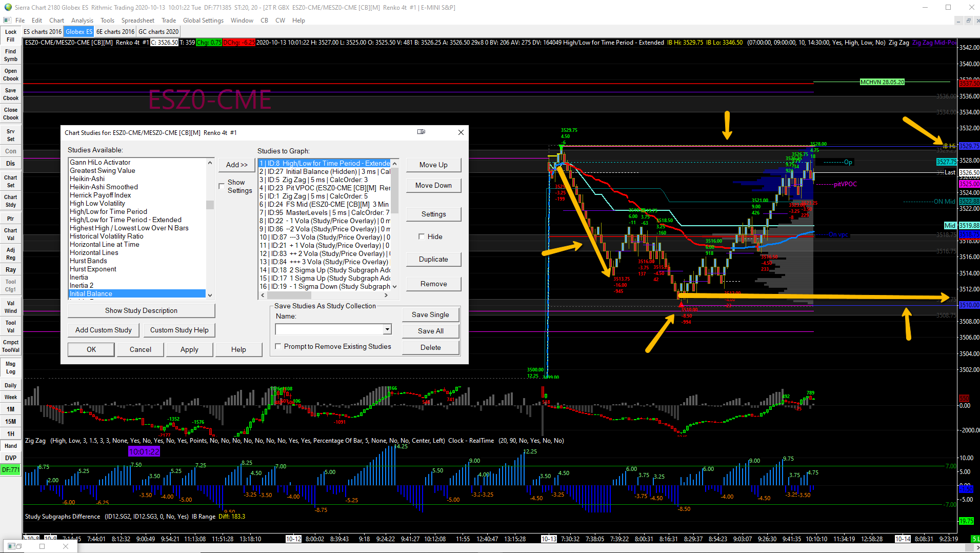Open the Msg Log button
The width and height of the screenshot is (980, 553).
11,367
